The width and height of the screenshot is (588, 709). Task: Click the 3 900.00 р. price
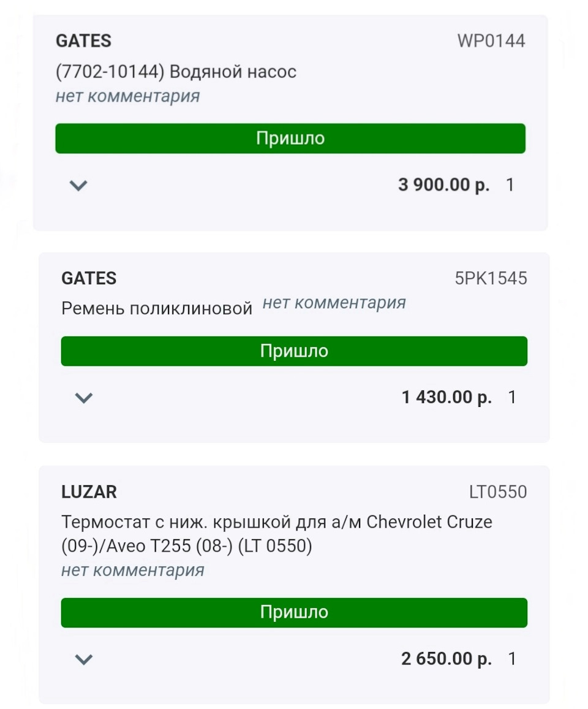(443, 185)
